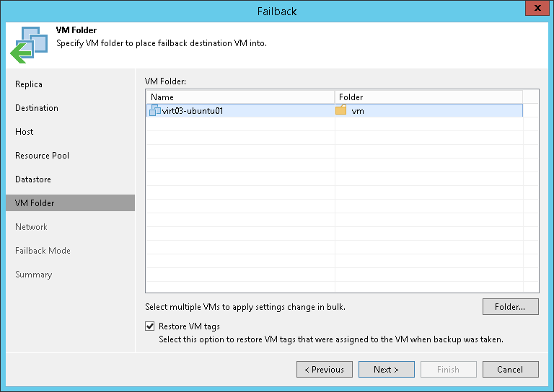This screenshot has width=554, height=392.
Task: Close the Failback dialog window
Action: click(x=535, y=10)
